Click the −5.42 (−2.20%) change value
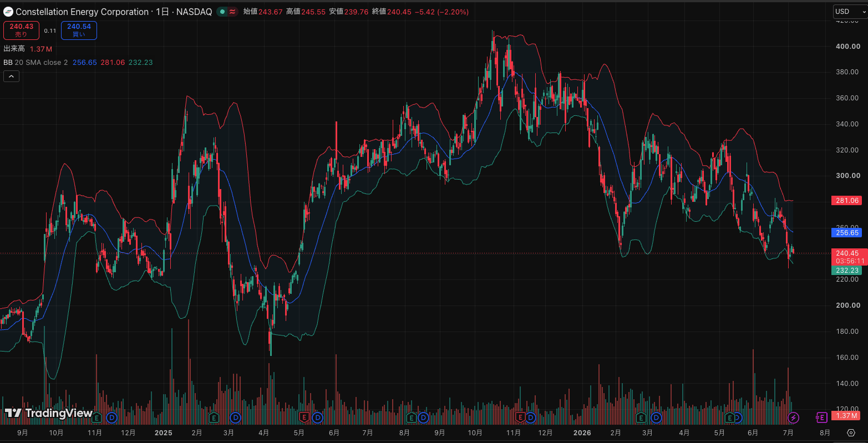 [x=441, y=12]
